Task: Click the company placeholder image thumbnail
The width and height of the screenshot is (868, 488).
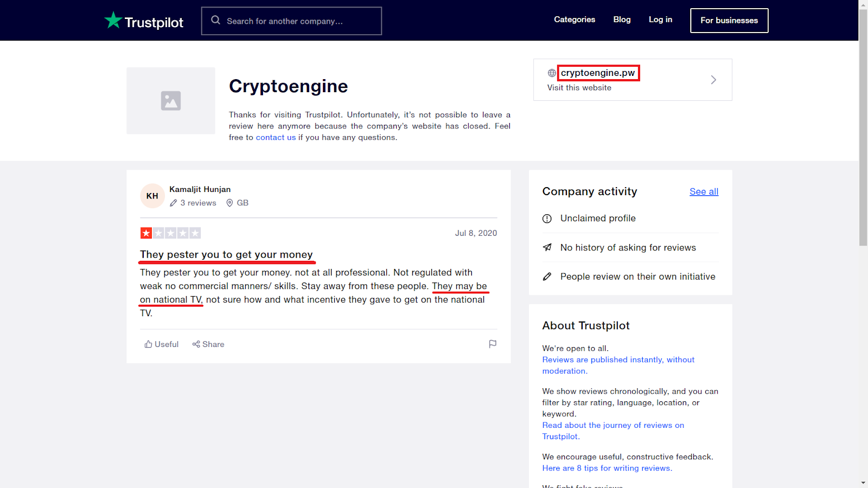Action: 171,101
